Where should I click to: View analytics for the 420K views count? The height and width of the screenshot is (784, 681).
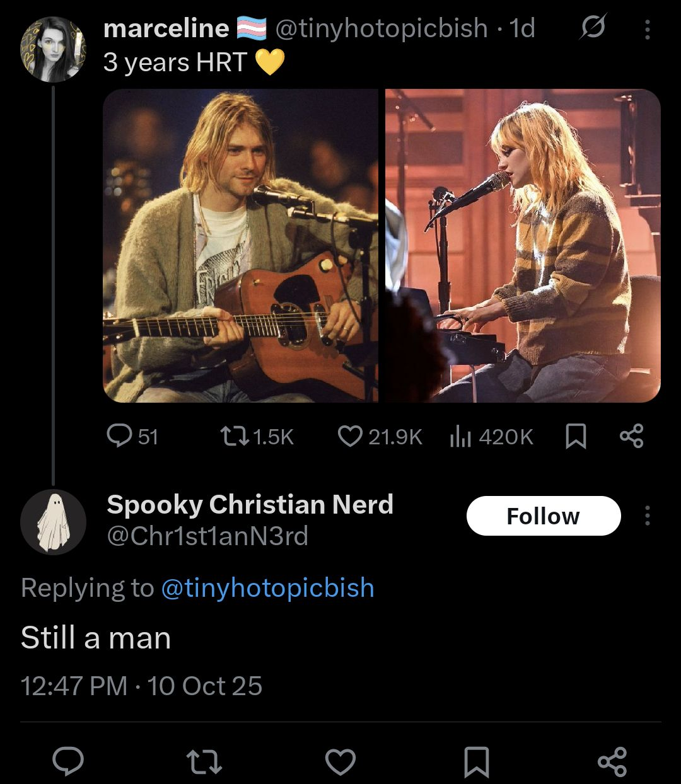pos(461,436)
